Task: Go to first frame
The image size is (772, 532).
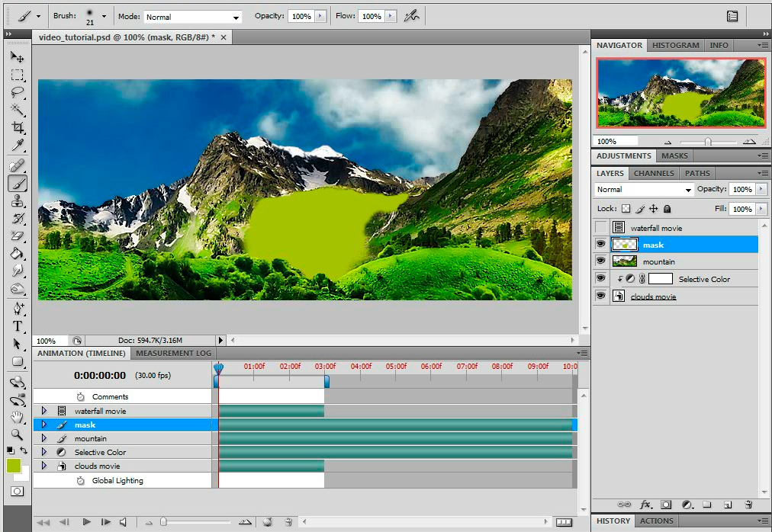Action: (43, 521)
